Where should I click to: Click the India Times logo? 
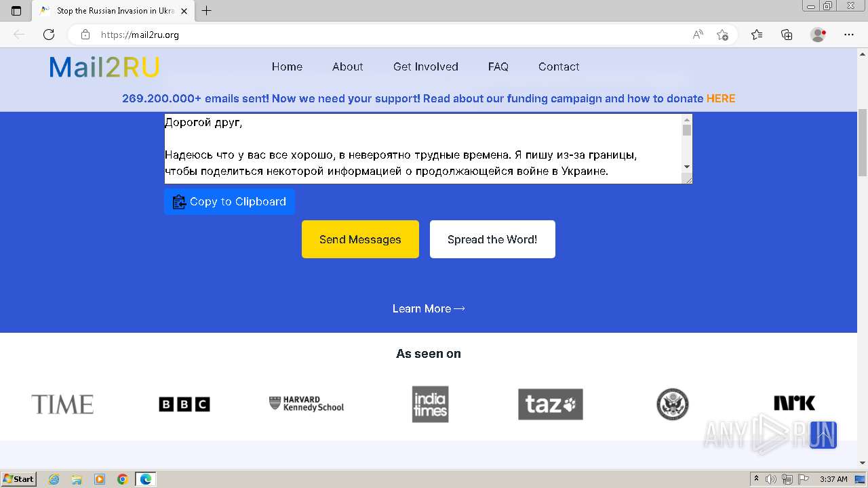[x=430, y=404]
